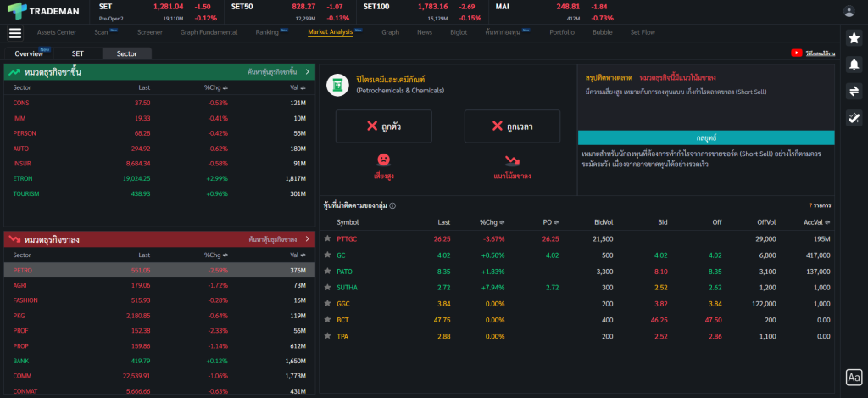Click the ถูกเวลา button
The image size is (868, 398).
(x=512, y=126)
